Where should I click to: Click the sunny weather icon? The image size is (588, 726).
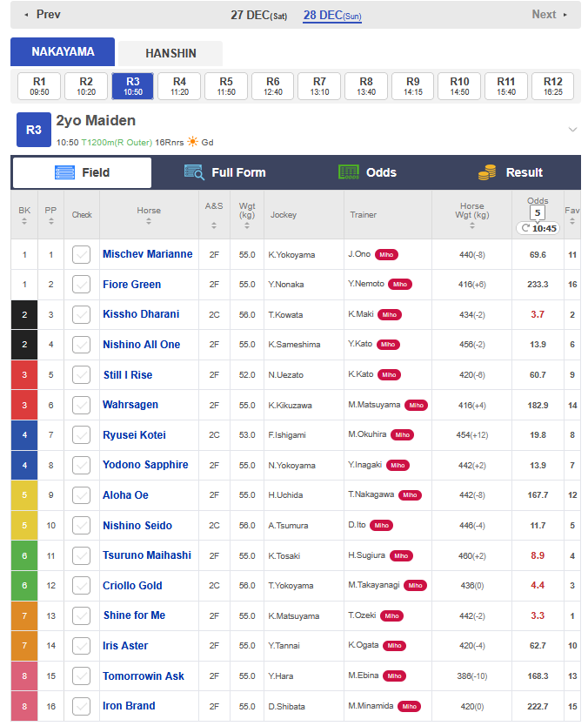tap(192, 142)
